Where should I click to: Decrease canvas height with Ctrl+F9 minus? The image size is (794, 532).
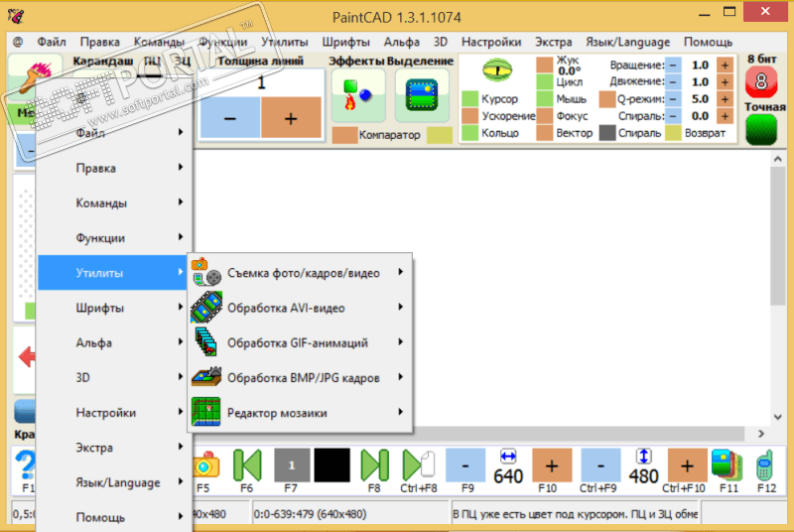tap(600, 465)
